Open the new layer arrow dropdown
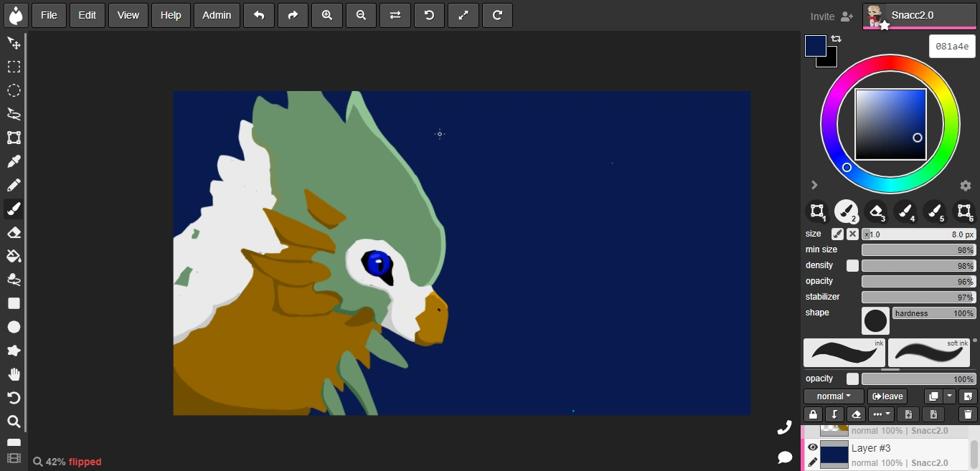Image resolution: width=980 pixels, height=471 pixels. pos(949,396)
